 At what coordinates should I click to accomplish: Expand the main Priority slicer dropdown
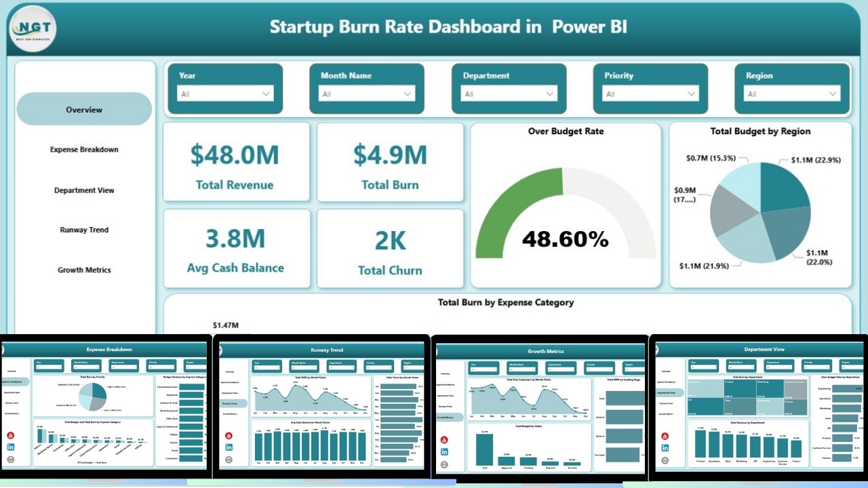[x=651, y=94]
